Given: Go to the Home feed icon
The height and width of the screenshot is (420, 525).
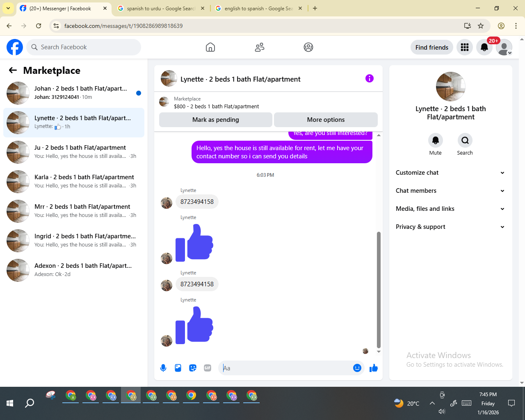Looking at the screenshot, I should point(210,47).
